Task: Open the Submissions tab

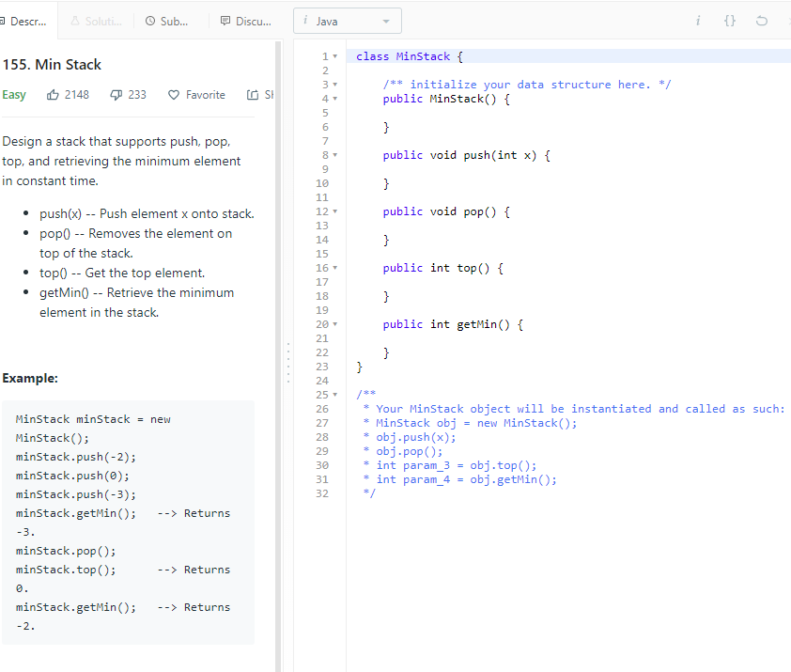Action: (x=167, y=22)
